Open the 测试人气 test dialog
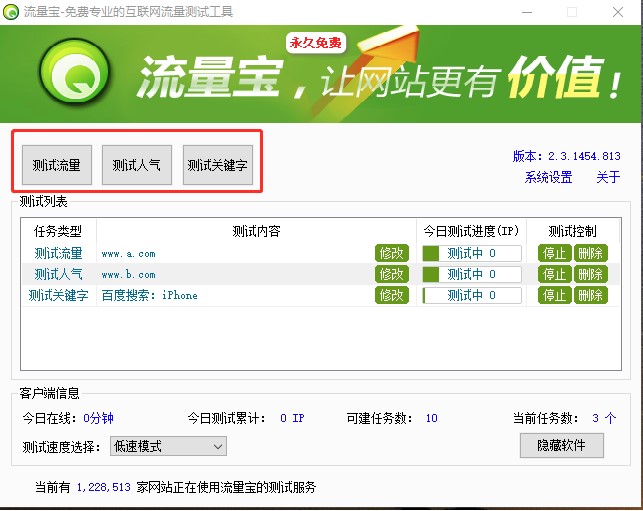Viewport: 643px width, 511px height. [137, 165]
